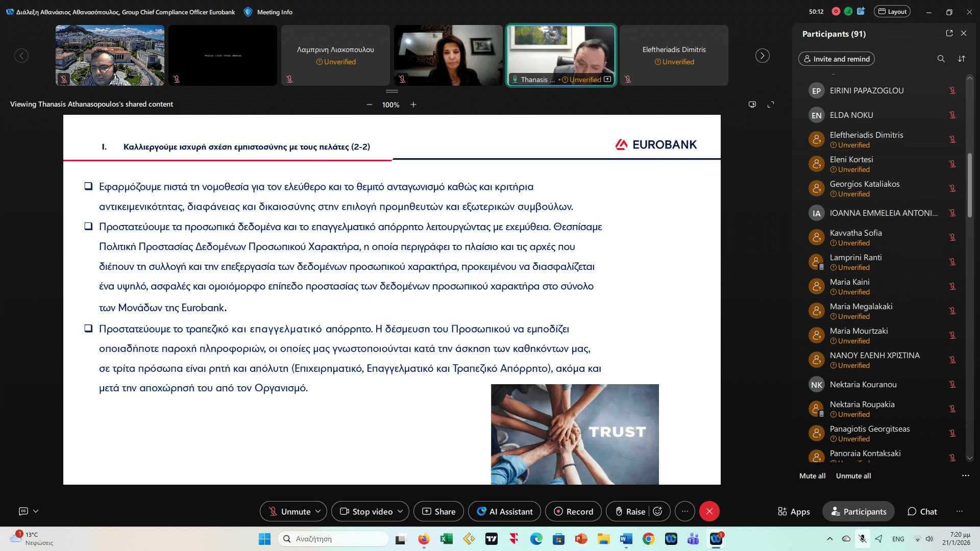Toggle Unmute microphone button
The height and width of the screenshot is (551, 980).
pyautogui.click(x=289, y=511)
